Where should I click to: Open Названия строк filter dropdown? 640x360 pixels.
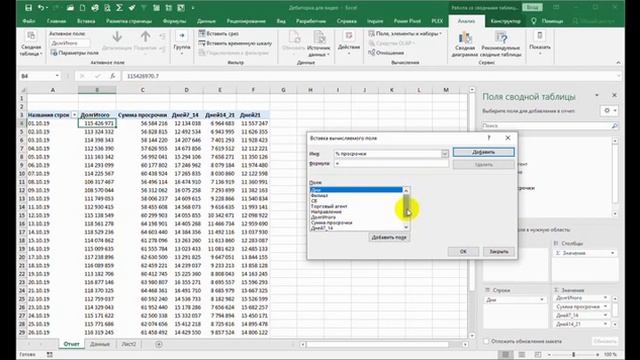pos(74,115)
